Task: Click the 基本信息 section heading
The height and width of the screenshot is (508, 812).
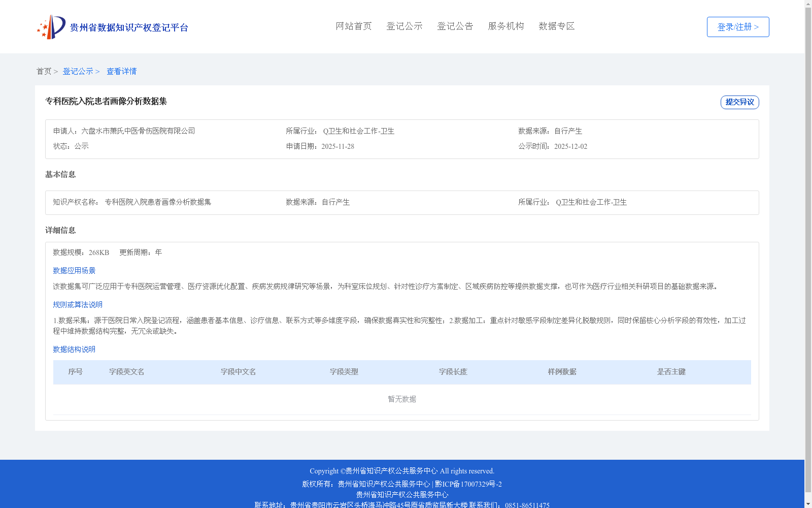Action: coord(60,175)
